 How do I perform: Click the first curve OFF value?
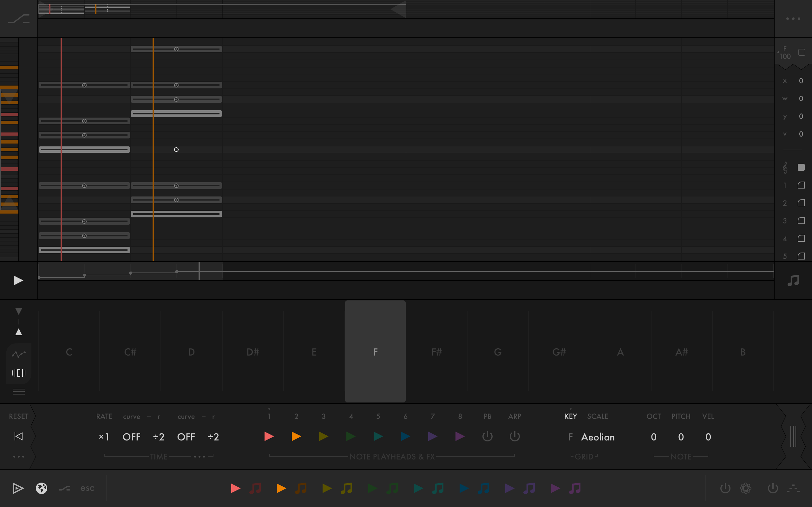coord(131,437)
